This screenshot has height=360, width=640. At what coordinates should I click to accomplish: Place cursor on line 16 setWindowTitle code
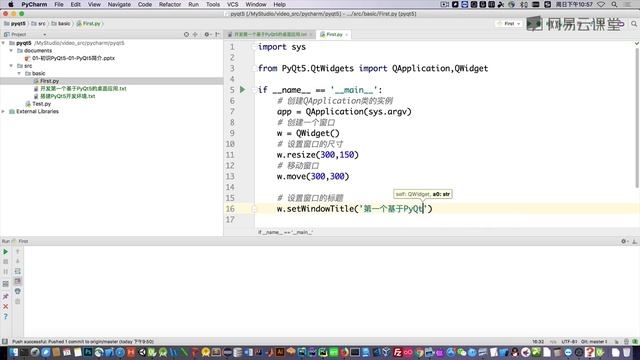pos(354,209)
